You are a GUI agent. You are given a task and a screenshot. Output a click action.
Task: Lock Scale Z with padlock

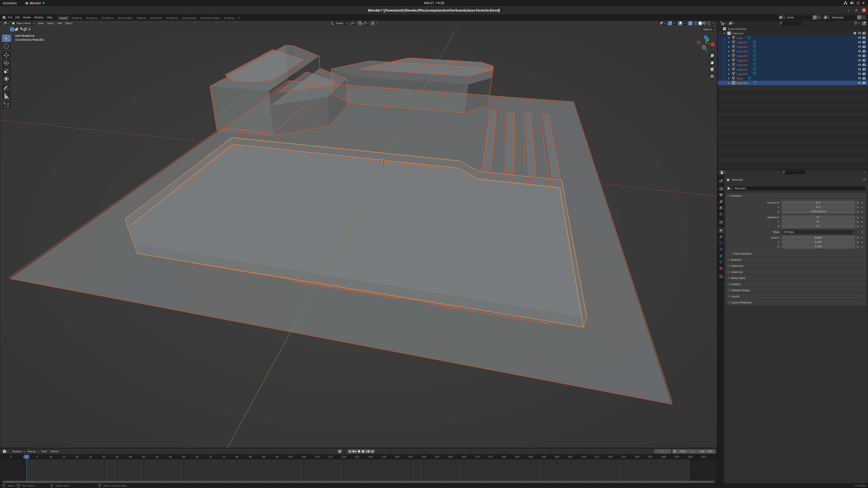tap(858, 246)
